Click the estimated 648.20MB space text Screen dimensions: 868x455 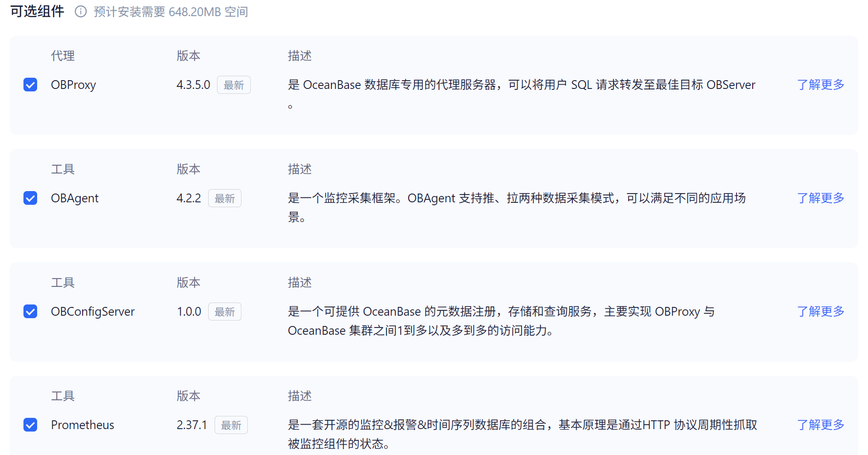pyautogui.click(x=171, y=12)
